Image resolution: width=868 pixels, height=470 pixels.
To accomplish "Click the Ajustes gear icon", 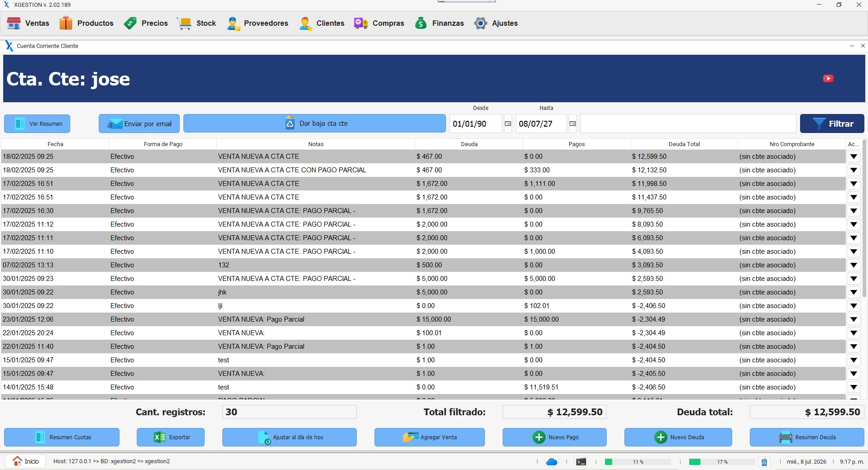I will pyautogui.click(x=480, y=23).
